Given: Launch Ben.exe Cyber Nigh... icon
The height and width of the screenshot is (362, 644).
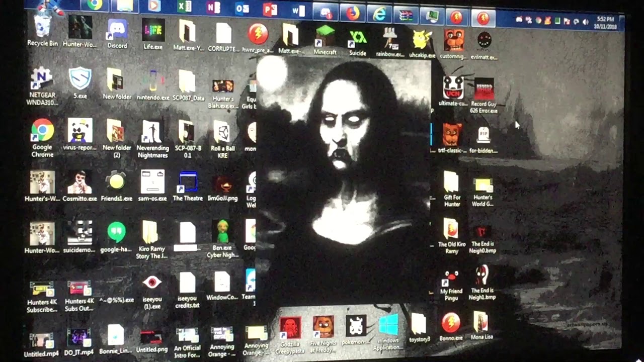Looking at the screenshot, I should coord(222,239).
